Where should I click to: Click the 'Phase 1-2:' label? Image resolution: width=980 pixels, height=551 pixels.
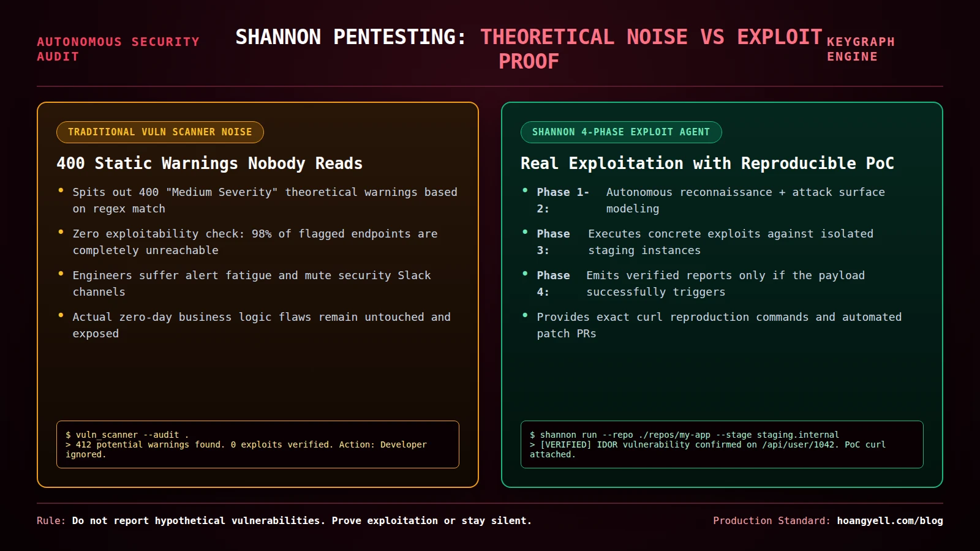563,200
